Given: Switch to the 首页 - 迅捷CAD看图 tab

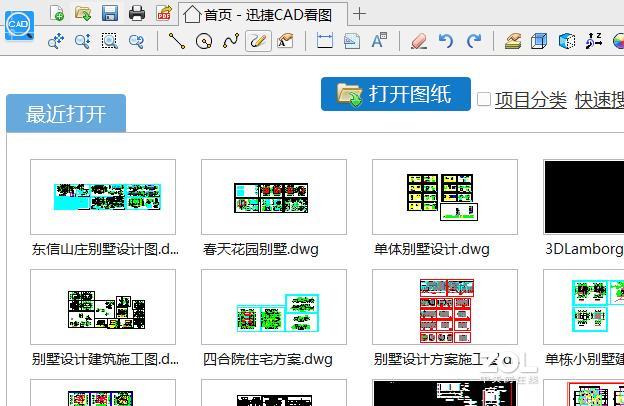Looking at the screenshot, I should (x=263, y=15).
